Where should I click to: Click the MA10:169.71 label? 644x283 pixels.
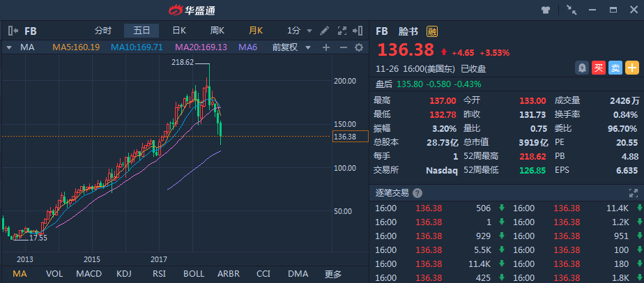click(137, 47)
